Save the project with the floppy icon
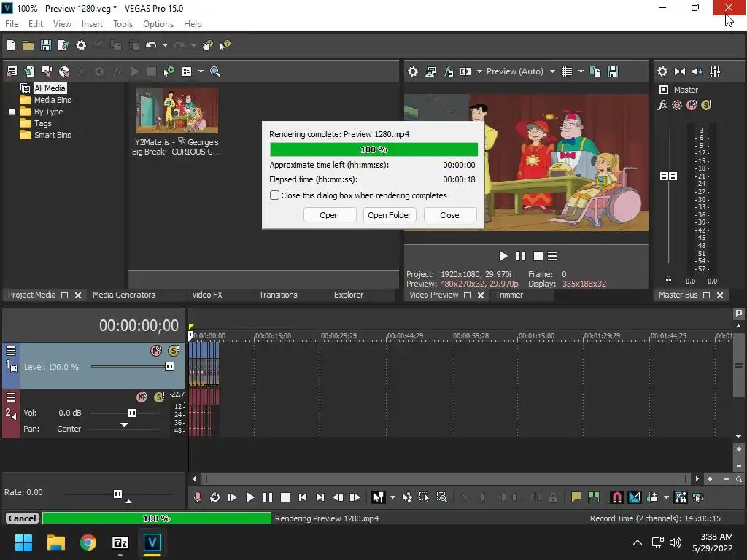Screen dimensions: 747x560 pos(46,45)
